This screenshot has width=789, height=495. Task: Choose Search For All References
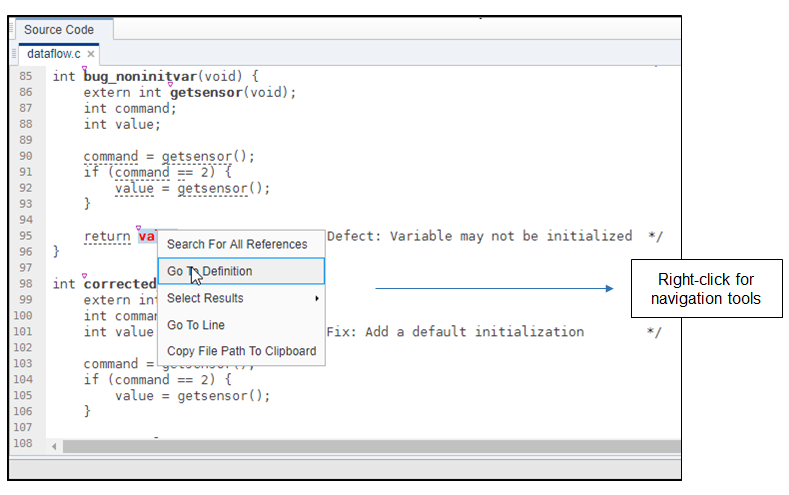pyautogui.click(x=237, y=244)
